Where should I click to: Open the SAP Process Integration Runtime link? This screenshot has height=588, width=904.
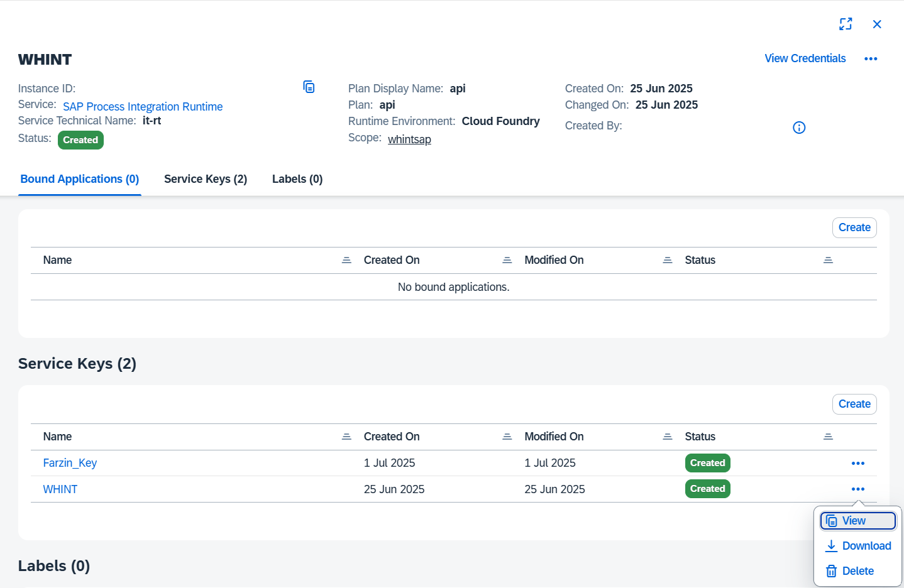(143, 107)
